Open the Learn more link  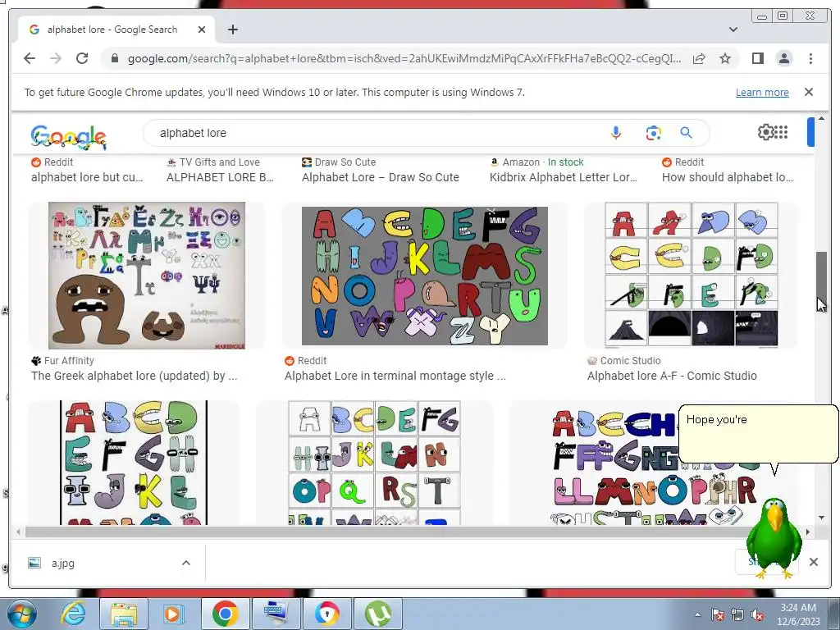pos(762,92)
